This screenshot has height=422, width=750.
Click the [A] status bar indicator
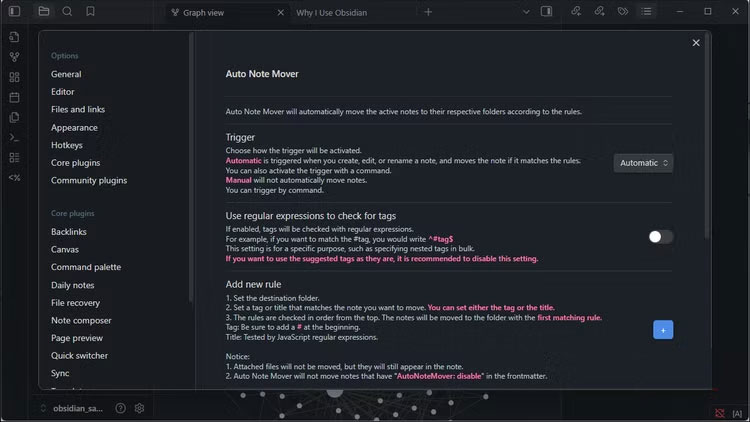(737, 413)
